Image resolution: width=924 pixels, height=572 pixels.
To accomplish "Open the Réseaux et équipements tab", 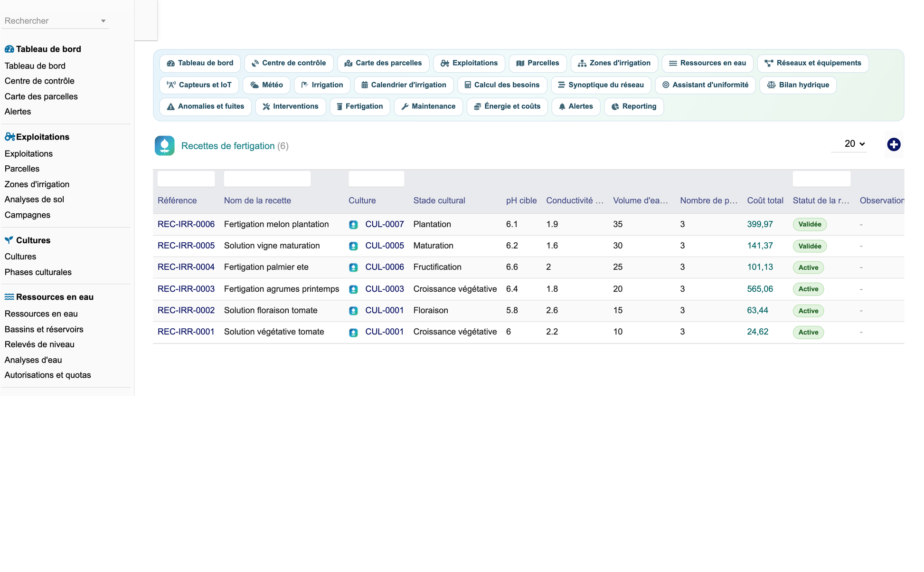I will tap(813, 63).
